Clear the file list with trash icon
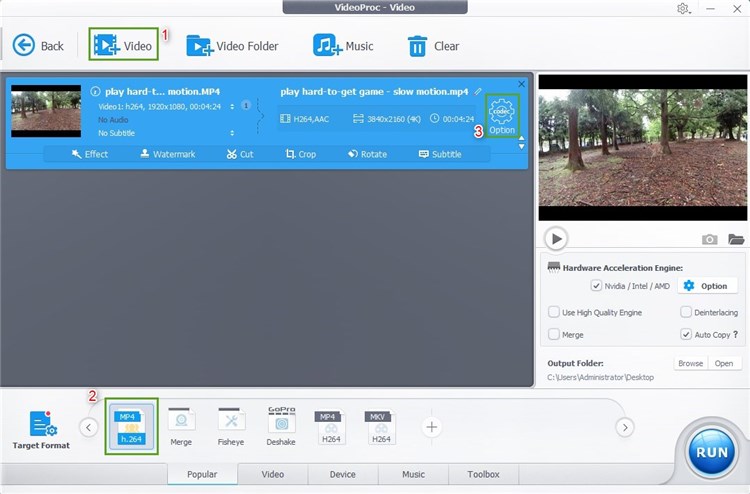The height and width of the screenshot is (494, 750). pyautogui.click(x=433, y=46)
